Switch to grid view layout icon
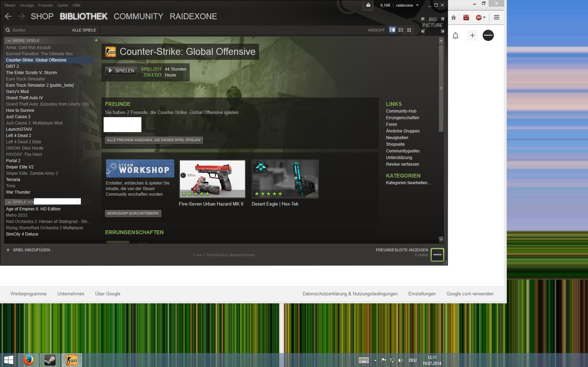This screenshot has width=588, height=367. click(x=409, y=30)
